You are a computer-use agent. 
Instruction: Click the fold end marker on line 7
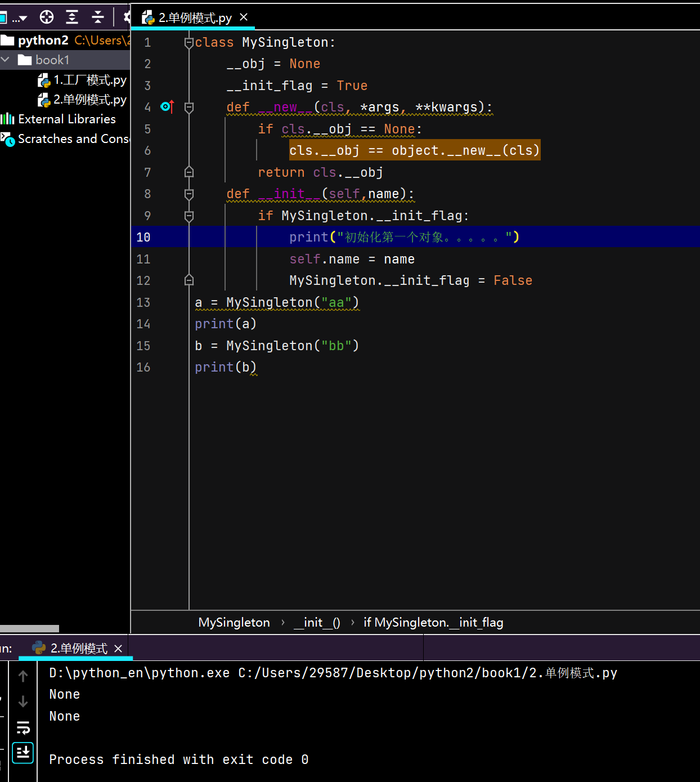(189, 172)
